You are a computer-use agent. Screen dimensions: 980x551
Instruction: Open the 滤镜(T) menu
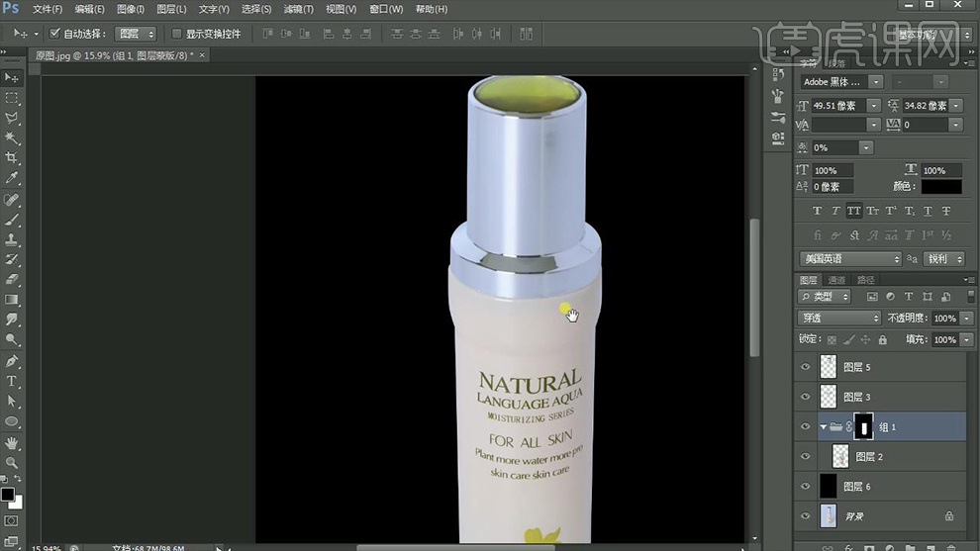pos(299,9)
